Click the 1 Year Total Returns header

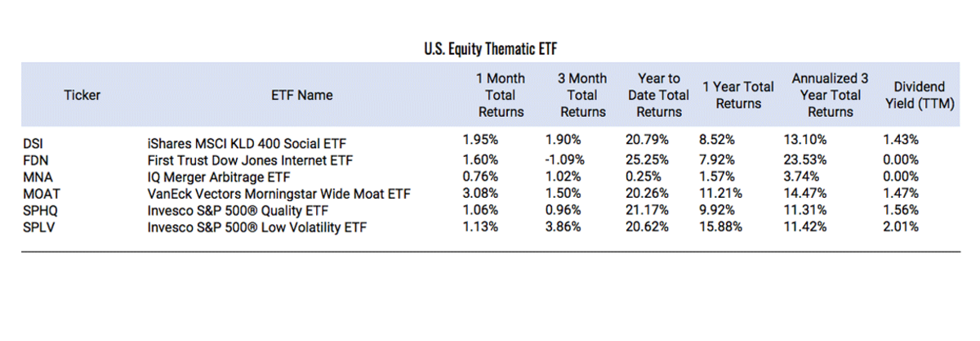(x=737, y=95)
